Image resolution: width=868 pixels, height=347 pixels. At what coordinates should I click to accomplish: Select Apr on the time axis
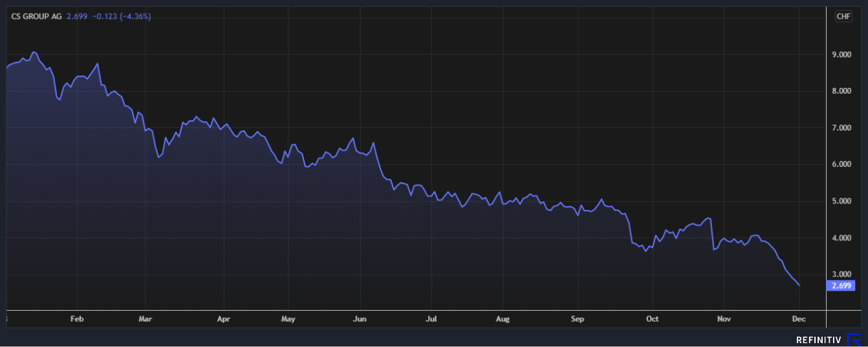pyautogui.click(x=224, y=319)
